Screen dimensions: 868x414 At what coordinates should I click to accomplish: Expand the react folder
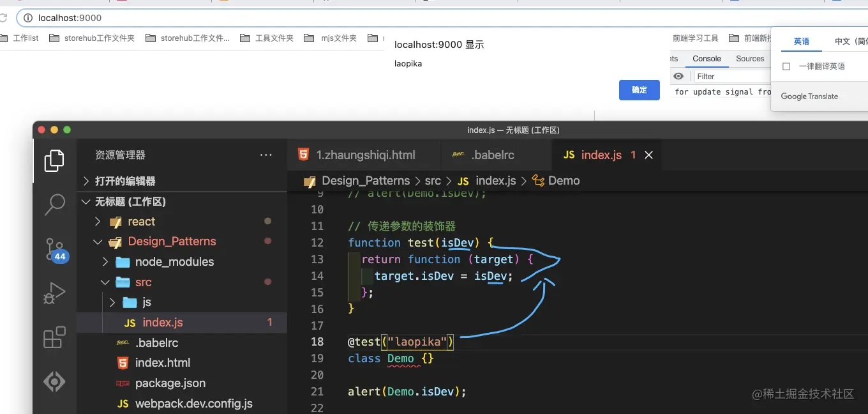[98, 222]
